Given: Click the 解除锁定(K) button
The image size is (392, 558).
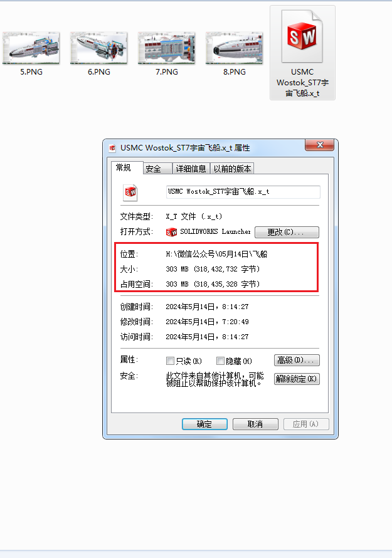Looking at the screenshot, I should 297,379.
